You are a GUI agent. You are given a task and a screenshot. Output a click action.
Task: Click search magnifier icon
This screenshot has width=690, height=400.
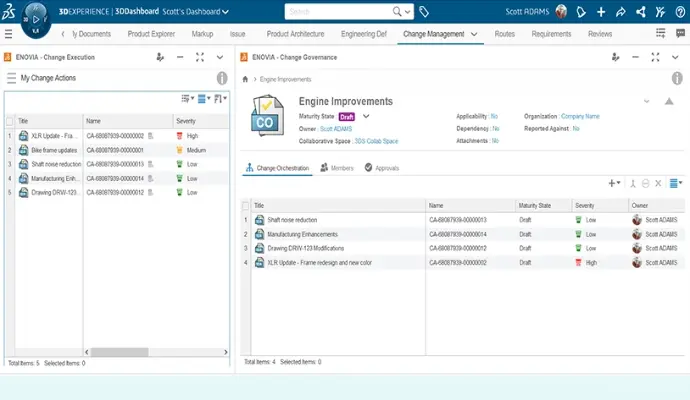(x=396, y=12)
